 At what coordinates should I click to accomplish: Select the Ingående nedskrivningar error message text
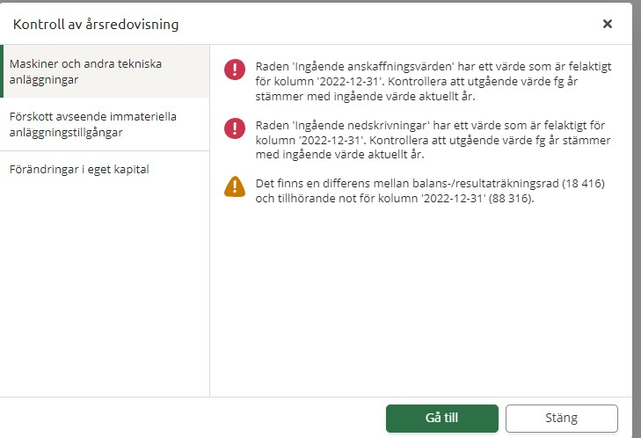point(433,140)
